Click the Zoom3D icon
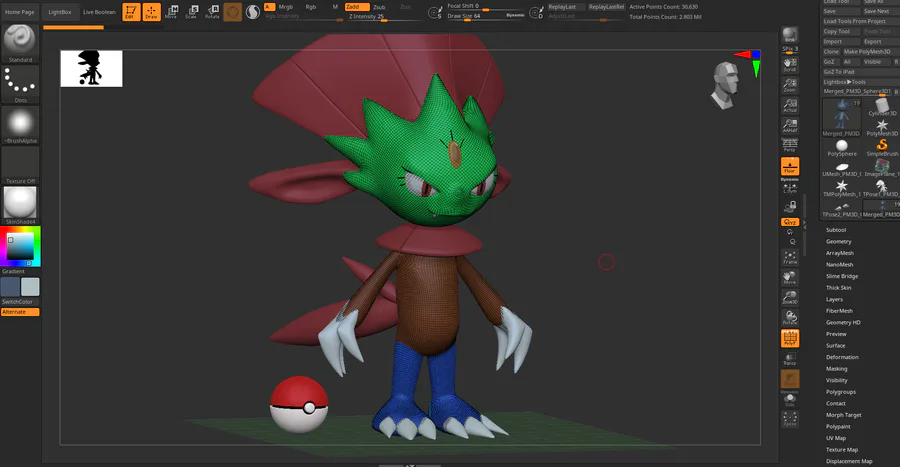This screenshot has width=900, height=467. (790, 297)
